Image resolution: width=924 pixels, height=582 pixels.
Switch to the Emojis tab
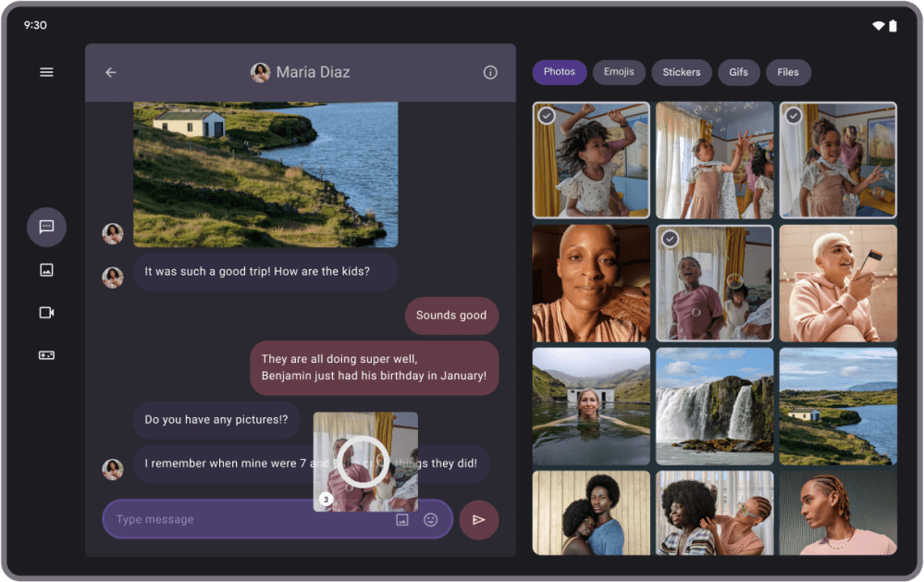click(x=619, y=72)
